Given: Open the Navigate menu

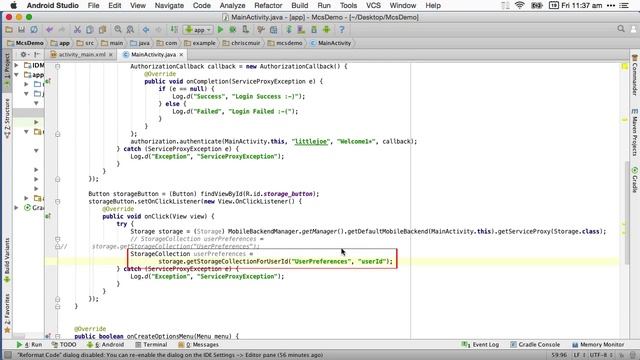Looking at the screenshot, I should tap(169, 5).
